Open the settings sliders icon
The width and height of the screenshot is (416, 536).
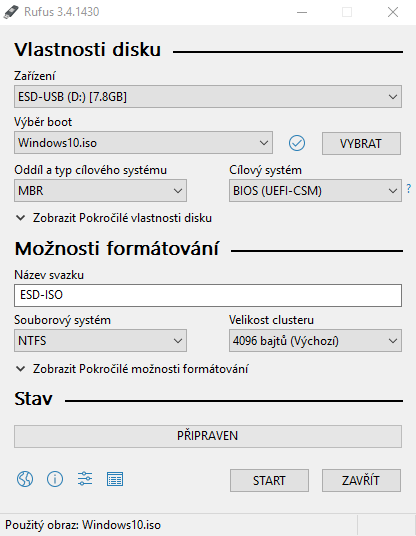pyautogui.click(x=85, y=479)
